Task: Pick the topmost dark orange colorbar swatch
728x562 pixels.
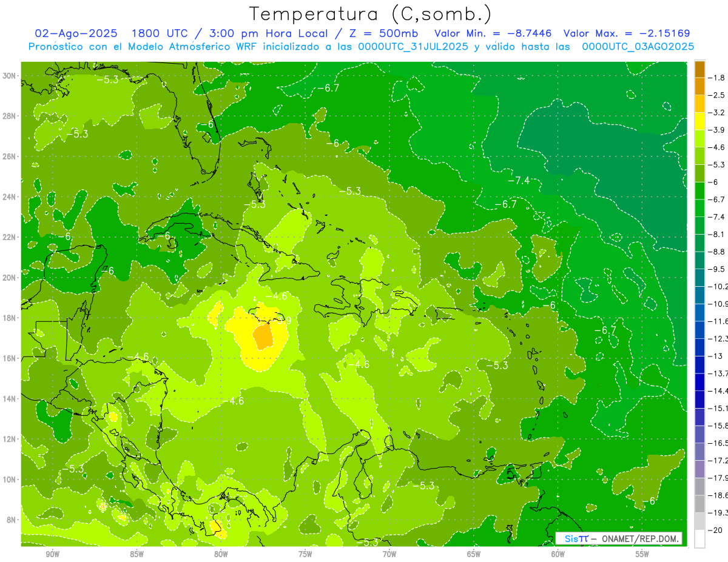Action: point(699,69)
